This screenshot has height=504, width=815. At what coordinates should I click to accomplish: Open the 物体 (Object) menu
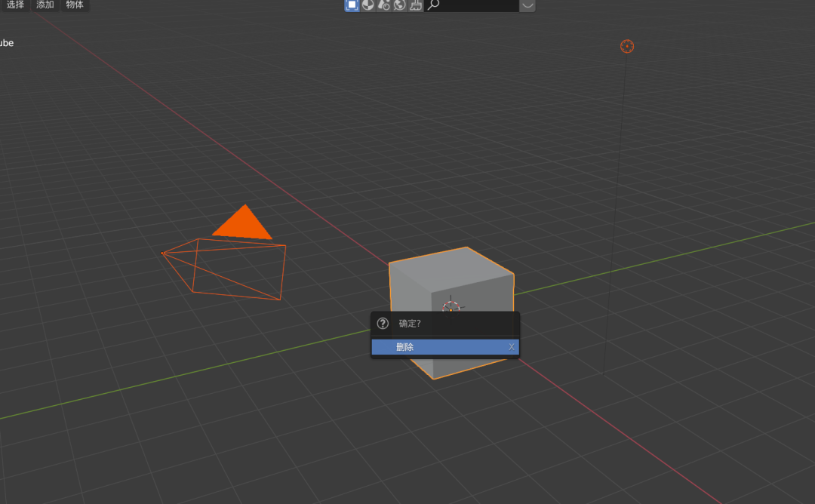[75, 5]
